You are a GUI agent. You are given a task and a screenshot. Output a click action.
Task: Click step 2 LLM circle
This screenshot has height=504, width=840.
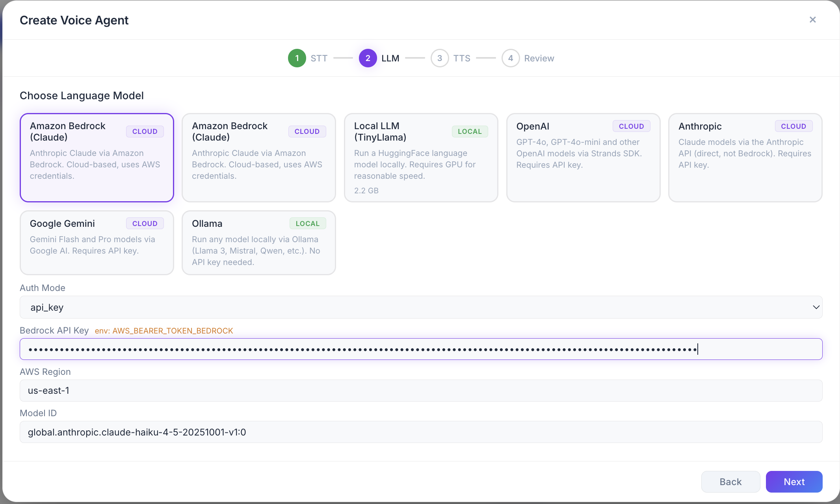368,58
